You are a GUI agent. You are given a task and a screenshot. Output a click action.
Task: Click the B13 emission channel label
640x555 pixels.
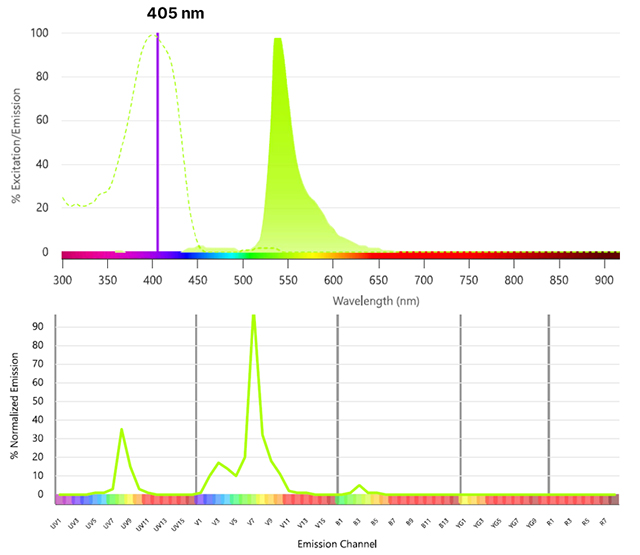[444, 523]
